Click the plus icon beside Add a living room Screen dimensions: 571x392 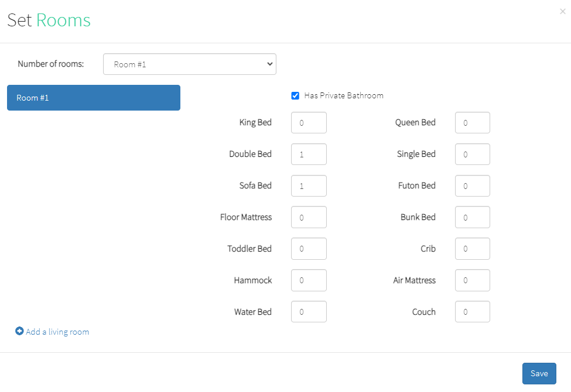(x=19, y=332)
